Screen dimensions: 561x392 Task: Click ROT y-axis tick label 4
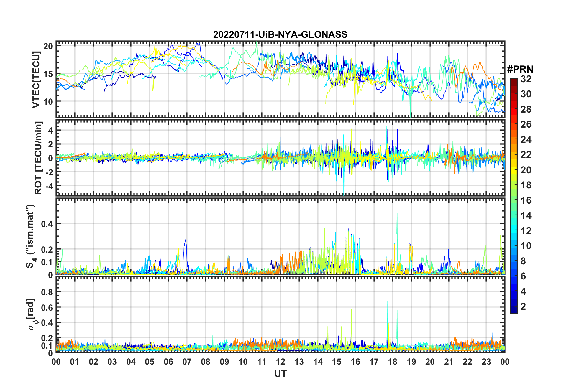pos(50,130)
